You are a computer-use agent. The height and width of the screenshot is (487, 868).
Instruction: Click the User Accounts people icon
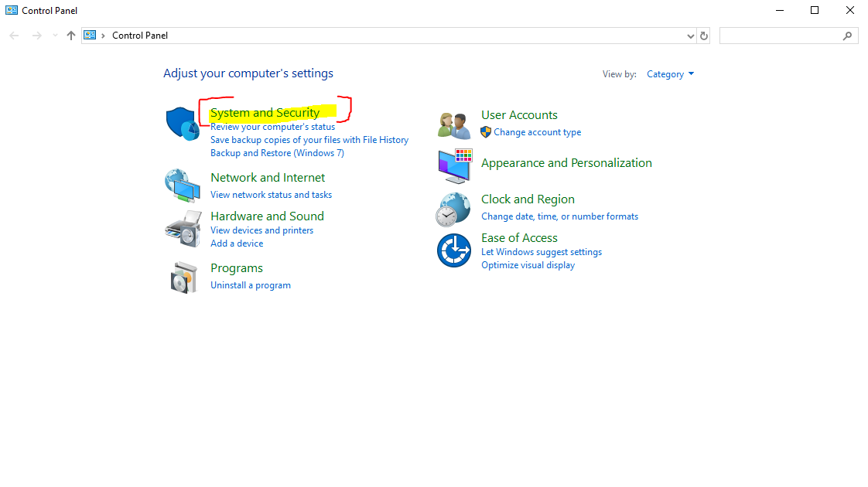pyautogui.click(x=453, y=124)
